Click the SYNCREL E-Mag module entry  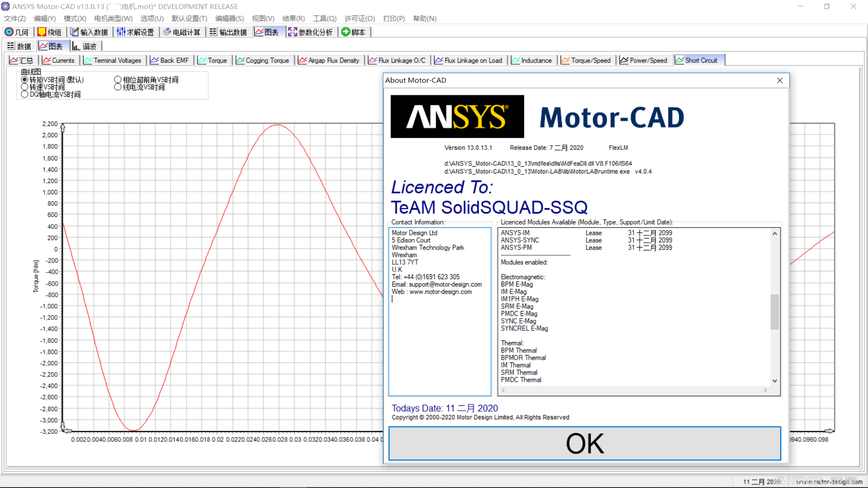point(524,328)
